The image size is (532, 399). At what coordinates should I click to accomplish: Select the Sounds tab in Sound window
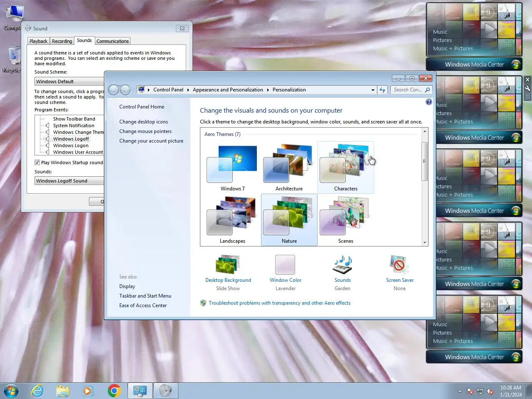(84, 40)
